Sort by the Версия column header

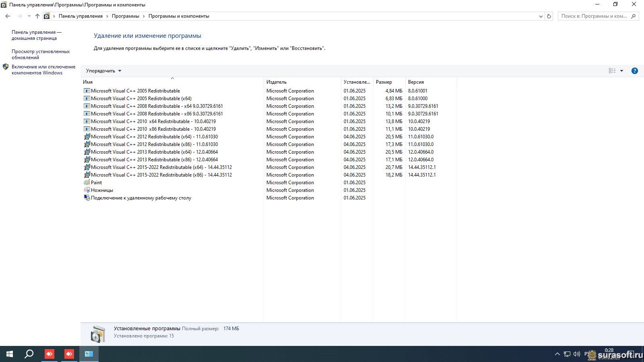(x=431, y=82)
